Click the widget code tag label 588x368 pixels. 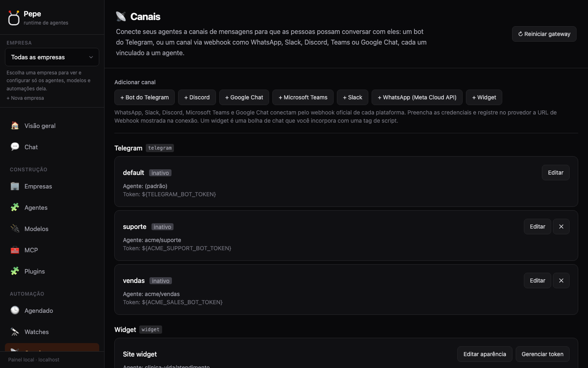tap(151, 330)
